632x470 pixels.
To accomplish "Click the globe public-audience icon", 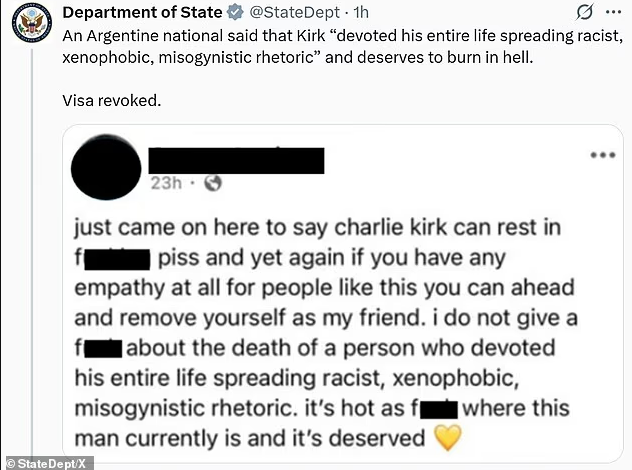I will [x=212, y=184].
